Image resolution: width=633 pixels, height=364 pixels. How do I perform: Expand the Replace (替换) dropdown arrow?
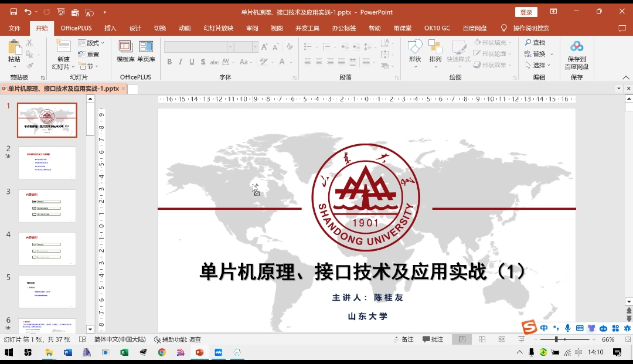552,54
